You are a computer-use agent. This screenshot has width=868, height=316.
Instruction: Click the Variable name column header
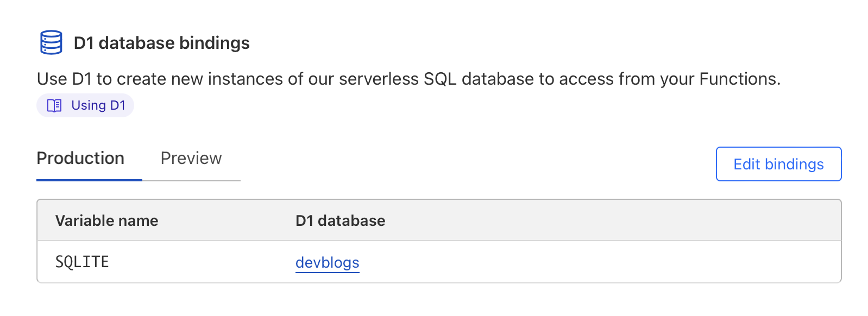(x=106, y=220)
